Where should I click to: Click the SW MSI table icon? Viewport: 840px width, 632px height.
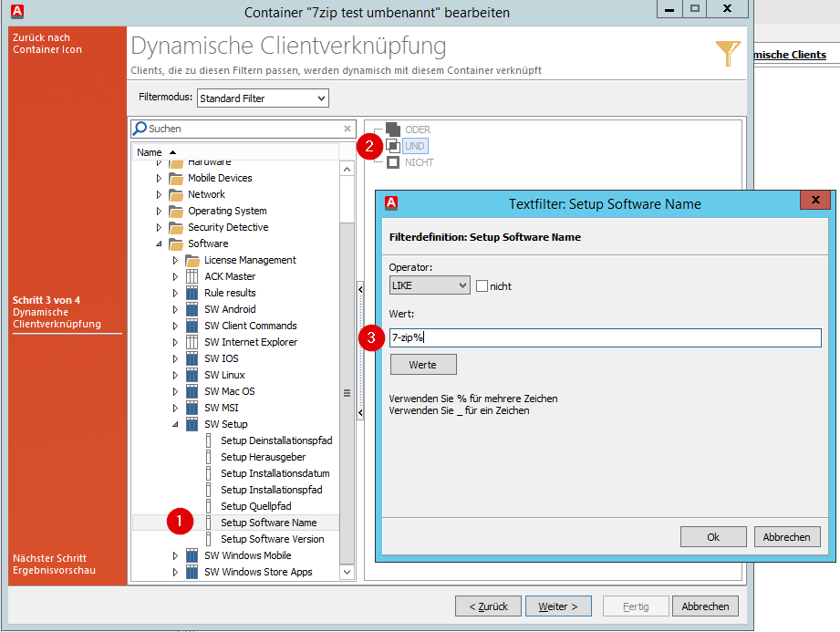(x=192, y=408)
